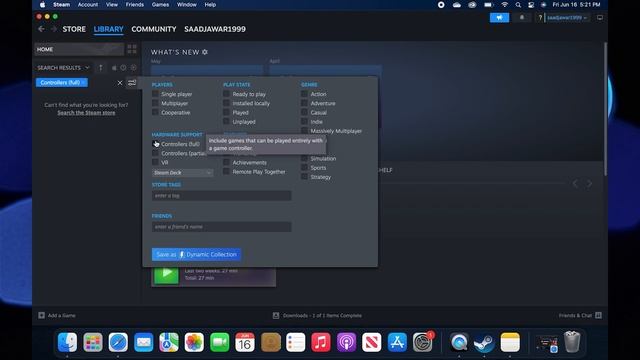Play the game with green play button
Image resolution: width=640 pixels, height=360 pixels.
point(166,273)
